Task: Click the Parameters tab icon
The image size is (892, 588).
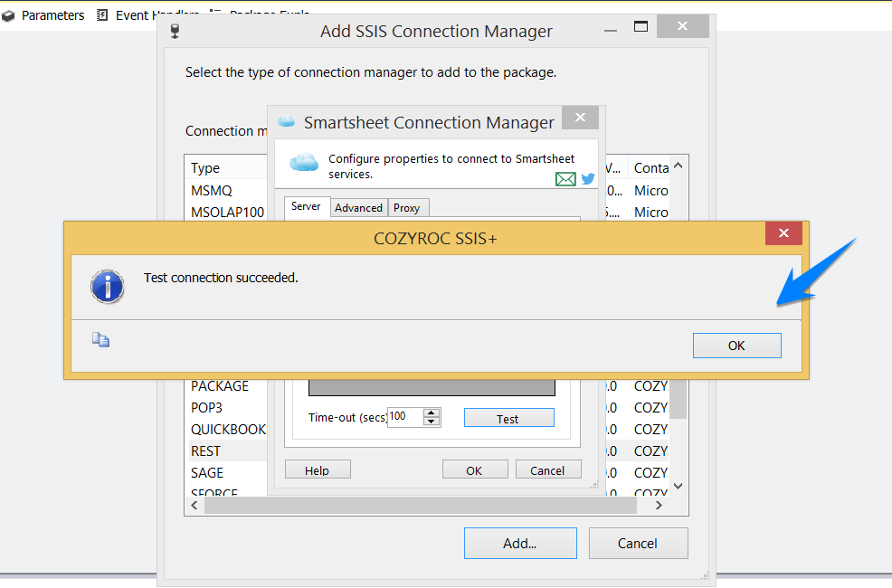Action: [x=8, y=15]
